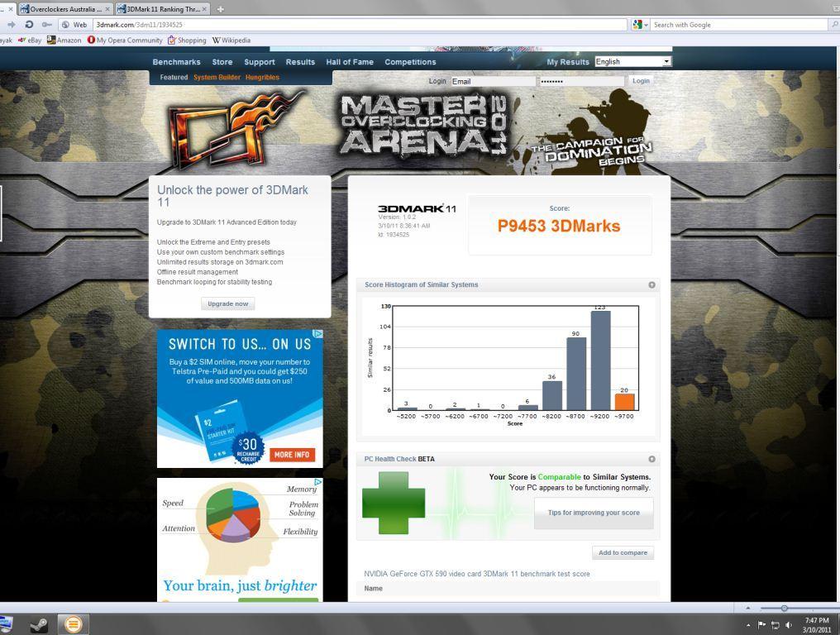Image resolution: width=840 pixels, height=635 pixels.
Task: Click the password input field
Action: (581, 82)
